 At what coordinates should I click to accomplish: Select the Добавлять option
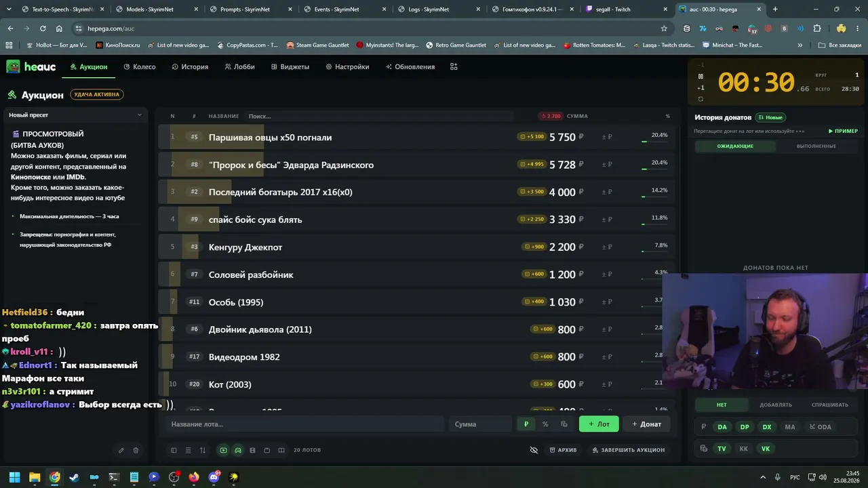point(776,405)
